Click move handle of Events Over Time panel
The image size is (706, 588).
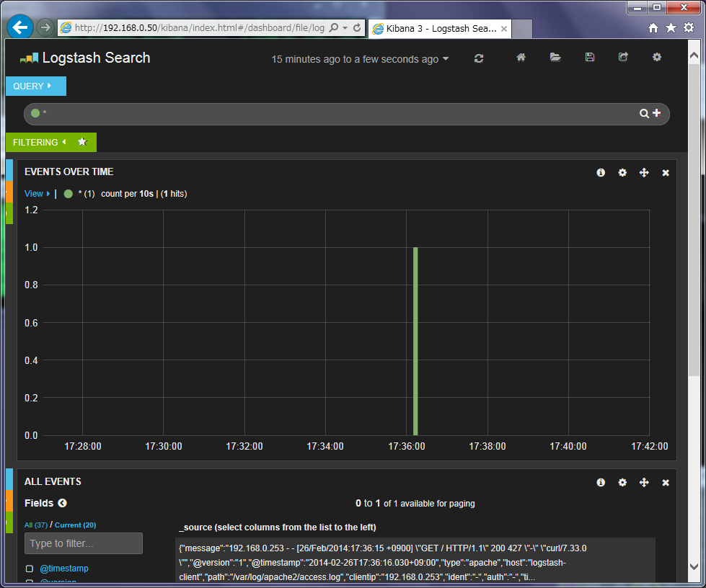click(x=644, y=172)
